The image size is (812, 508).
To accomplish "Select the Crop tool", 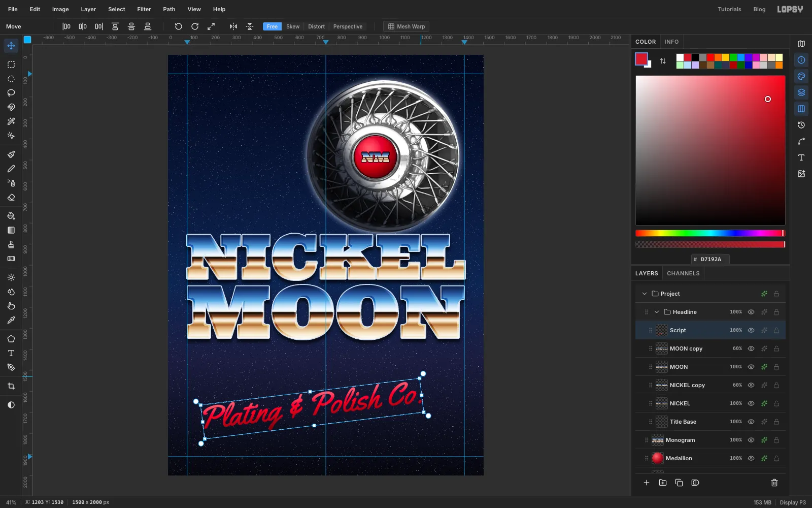I will (x=11, y=386).
